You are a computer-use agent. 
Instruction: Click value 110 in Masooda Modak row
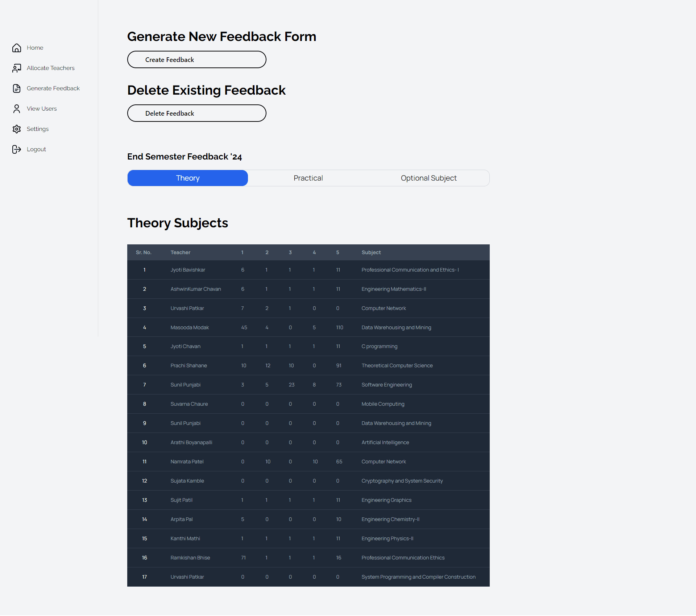[339, 327]
